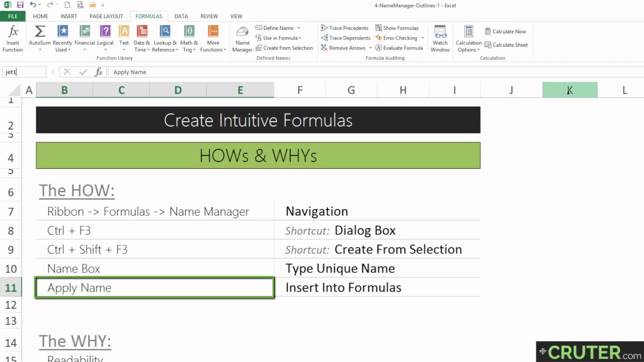Click the Undo icon

[33, 5]
